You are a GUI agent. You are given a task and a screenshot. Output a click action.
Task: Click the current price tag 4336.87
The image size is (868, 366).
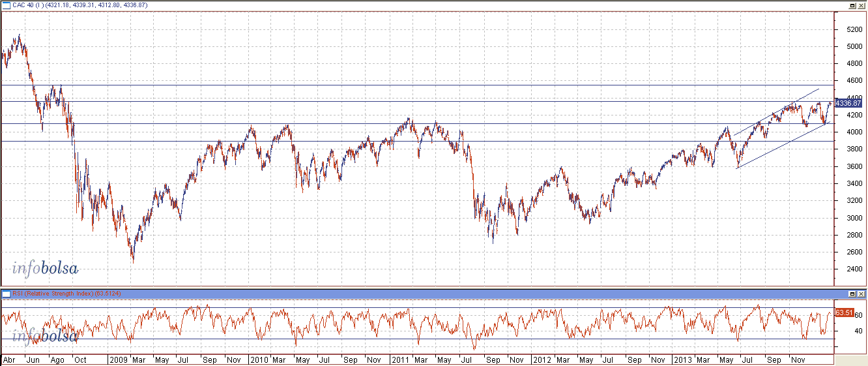coord(849,103)
